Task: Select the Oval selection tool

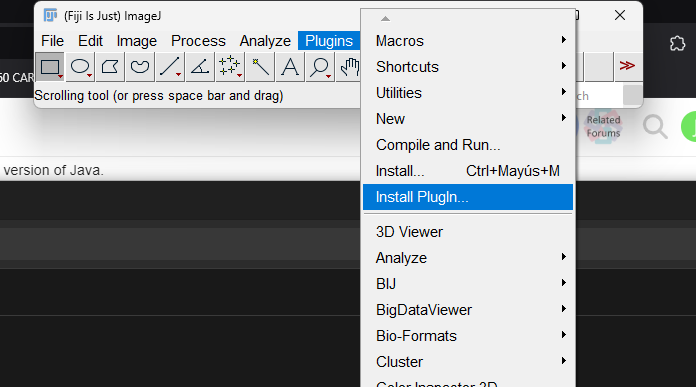Action: tap(80, 67)
